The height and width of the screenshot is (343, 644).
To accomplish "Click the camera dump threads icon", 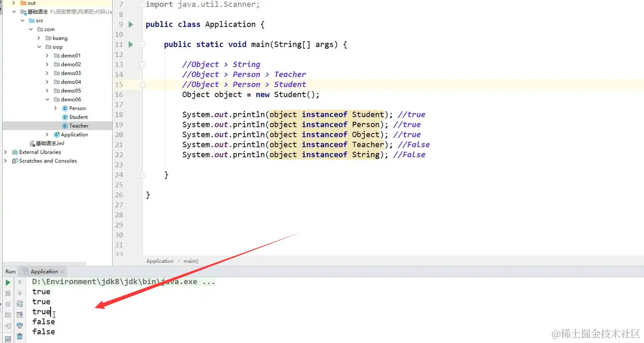I will point(8,315).
